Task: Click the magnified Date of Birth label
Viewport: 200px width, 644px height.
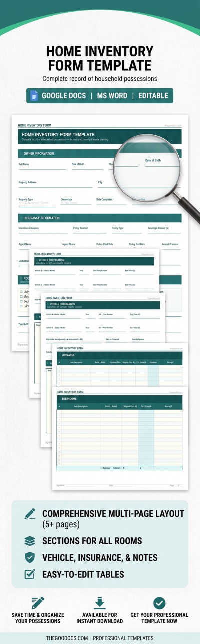Action: coord(153,160)
